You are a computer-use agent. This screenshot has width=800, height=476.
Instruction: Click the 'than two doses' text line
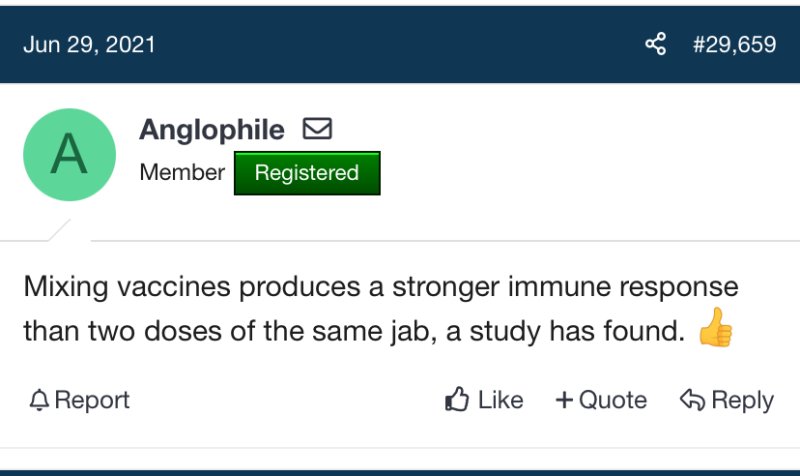point(350,330)
